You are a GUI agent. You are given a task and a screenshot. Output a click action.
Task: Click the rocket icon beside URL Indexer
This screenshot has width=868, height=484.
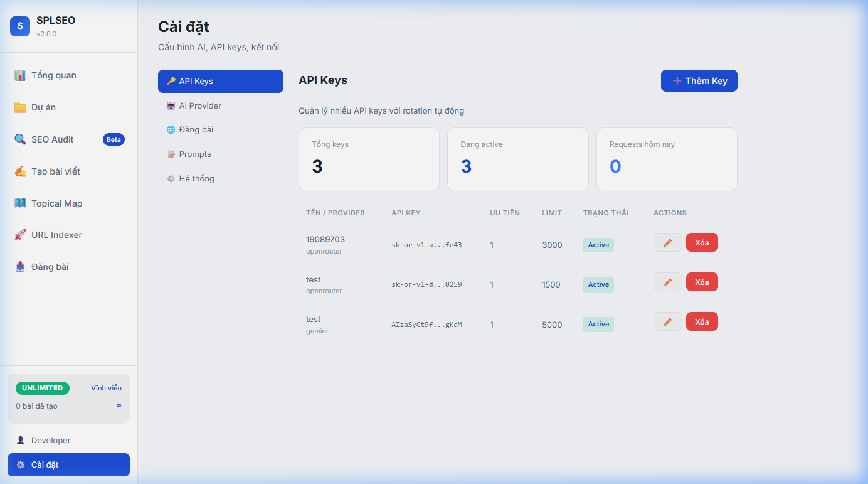point(20,235)
